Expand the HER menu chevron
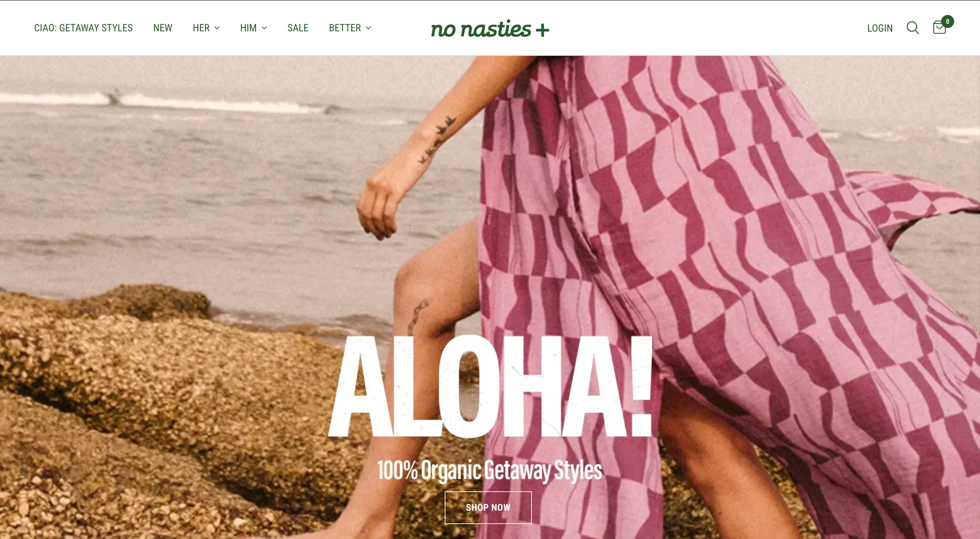Screen dimensions: 980x539 [x=217, y=28]
